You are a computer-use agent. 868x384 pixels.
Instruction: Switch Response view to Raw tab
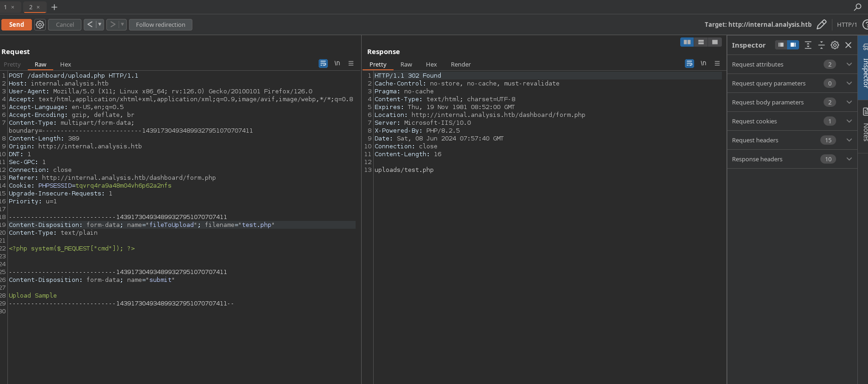[406, 64]
